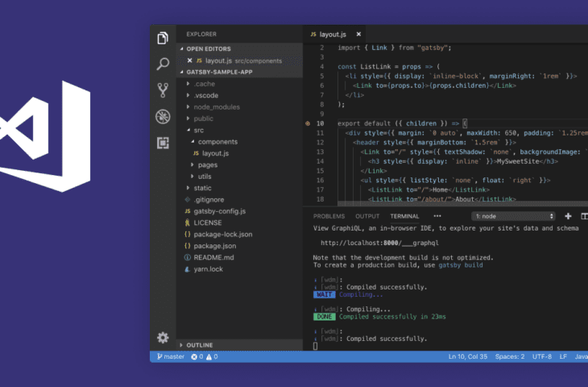Click the localhost:8000 graphql link in terminal
This screenshot has height=387, width=588.
coord(379,243)
